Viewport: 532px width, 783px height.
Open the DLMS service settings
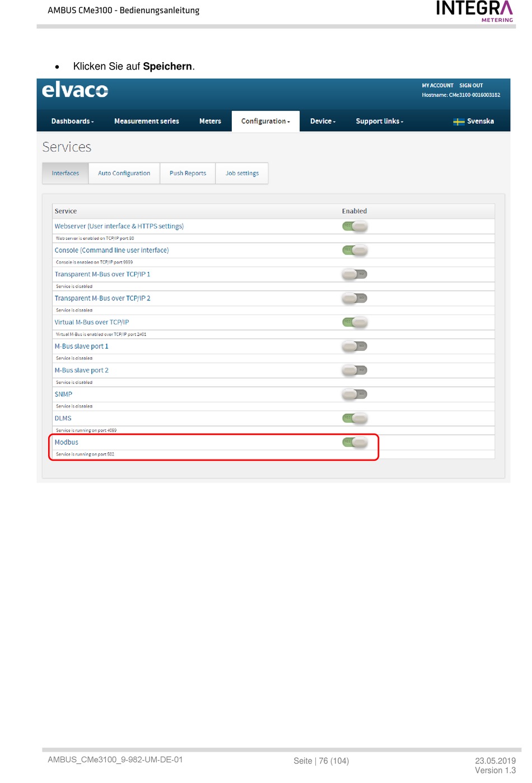tap(63, 418)
